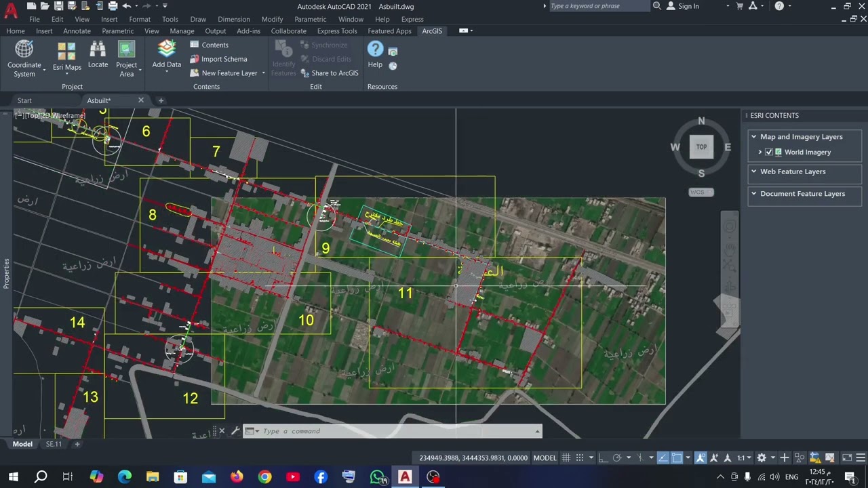Open the Project Area tool
868x488 pixels.
click(127, 59)
